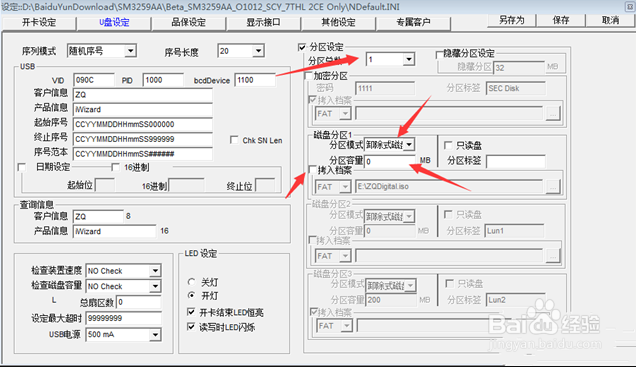This screenshot has height=367, width=636.
Task: Open the 检查磁盘容量 dropdown
Action: click(155, 286)
